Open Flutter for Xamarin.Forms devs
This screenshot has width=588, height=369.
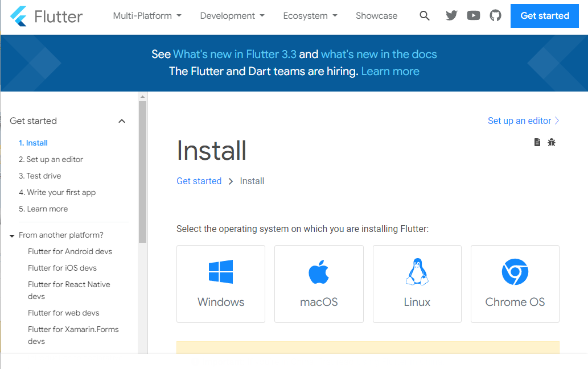73,335
